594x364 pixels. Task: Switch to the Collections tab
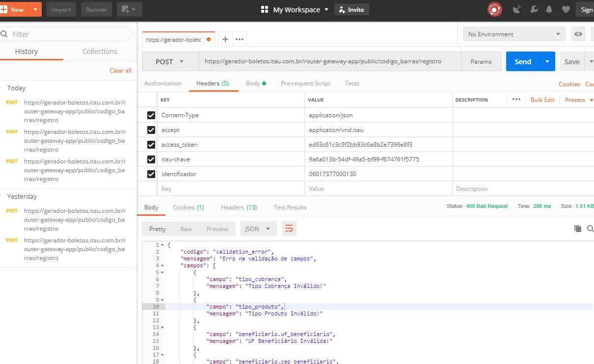[x=100, y=52]
